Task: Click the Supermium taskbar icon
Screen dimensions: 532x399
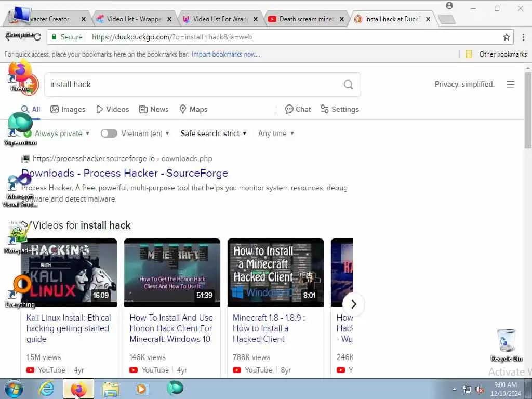Action: (x=175, y=388)
